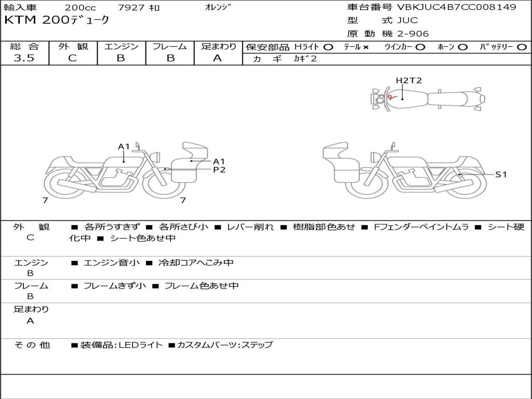Click the circle mark next to ウインカー

click(x=420, y=47)
